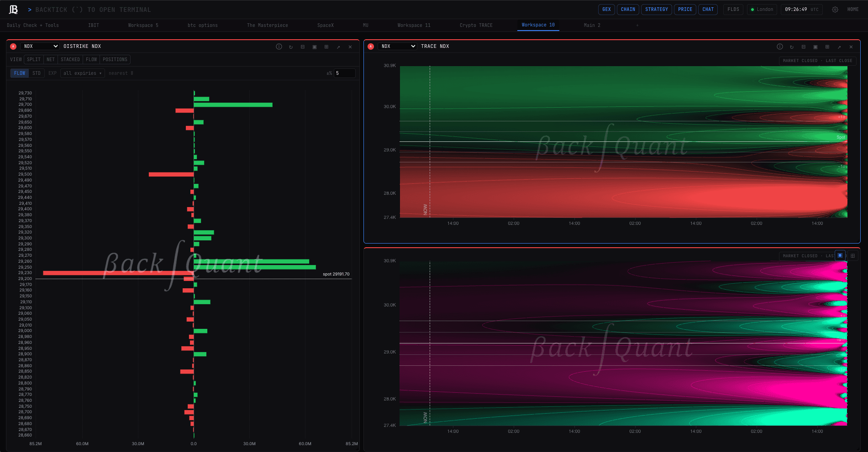Select POSITIONS view mode
The image size is (868, 452).
115,60
